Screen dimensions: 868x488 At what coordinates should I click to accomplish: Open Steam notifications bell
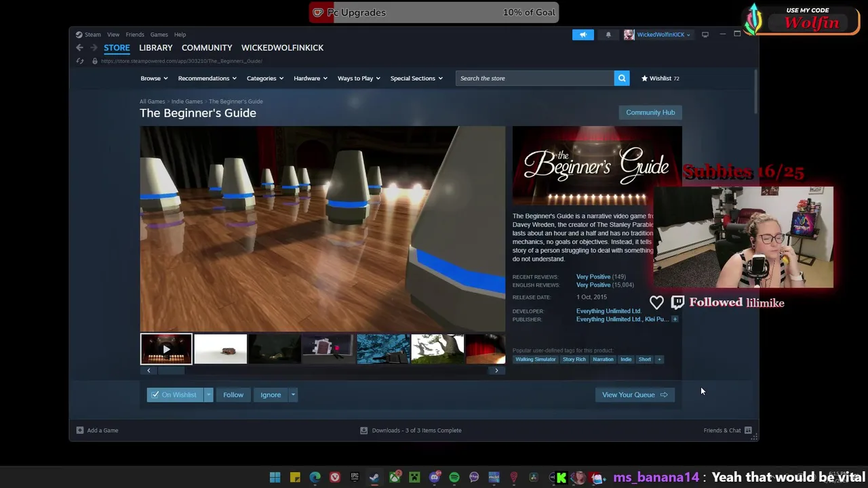click(x=608, y=35)
